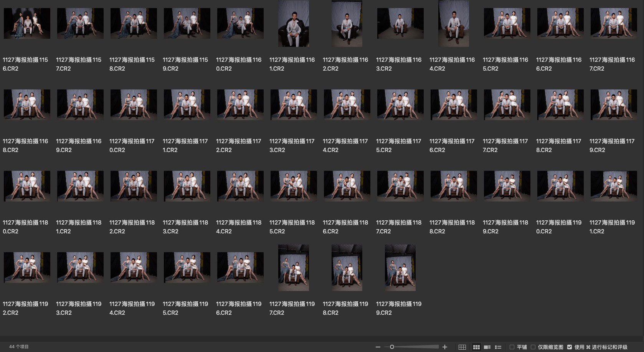Switch to list view layout

coord(498,347)
